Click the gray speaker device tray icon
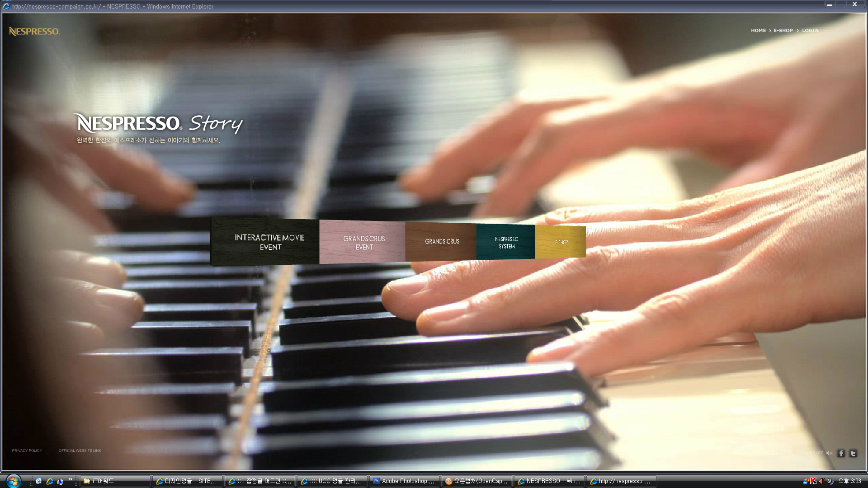This screenshot has height=488, width=868. click(x=830, y=481)
